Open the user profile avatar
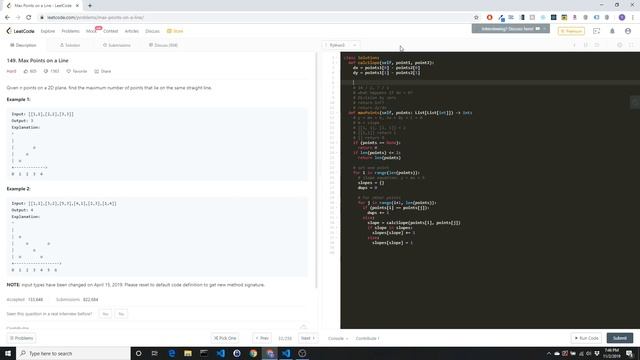Screen dimensions: 640x360 click(628, 31)
